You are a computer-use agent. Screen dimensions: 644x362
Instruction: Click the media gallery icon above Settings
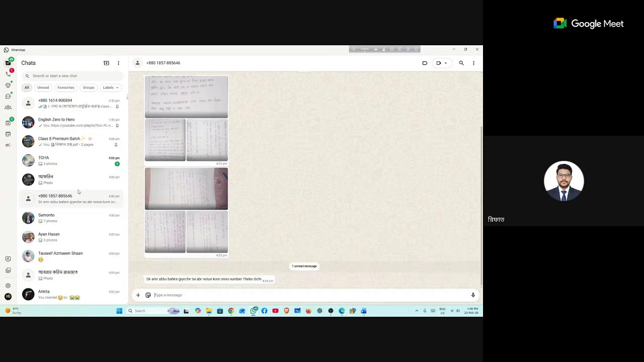8,270
